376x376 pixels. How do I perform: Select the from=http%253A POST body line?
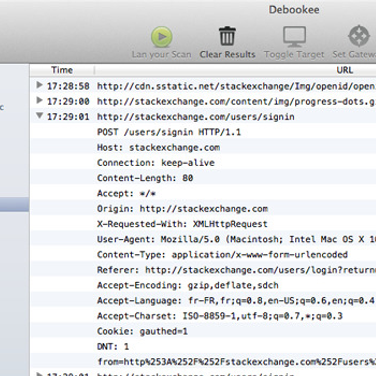[236, 362]
